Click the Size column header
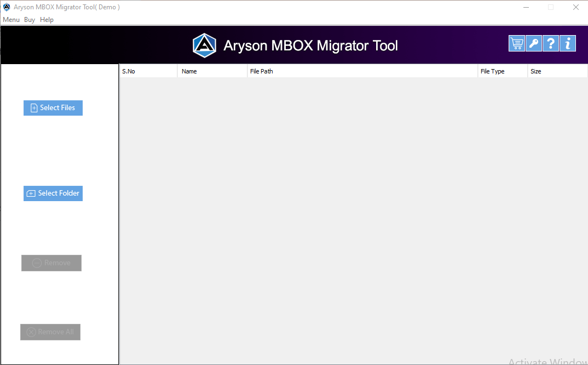The image size is (588, 365). pos(558,71)
